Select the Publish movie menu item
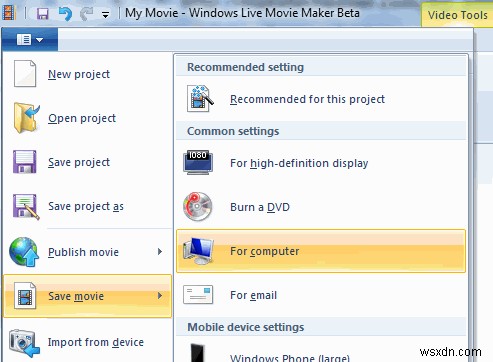Image resolution: width=493 pixels, height=362 pixels. point(88,252)
